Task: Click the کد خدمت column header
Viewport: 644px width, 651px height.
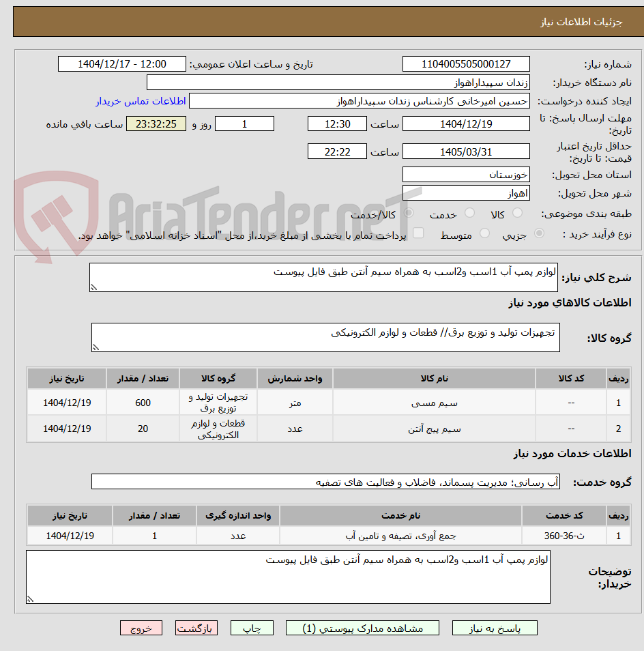Action: coord(564,515)
